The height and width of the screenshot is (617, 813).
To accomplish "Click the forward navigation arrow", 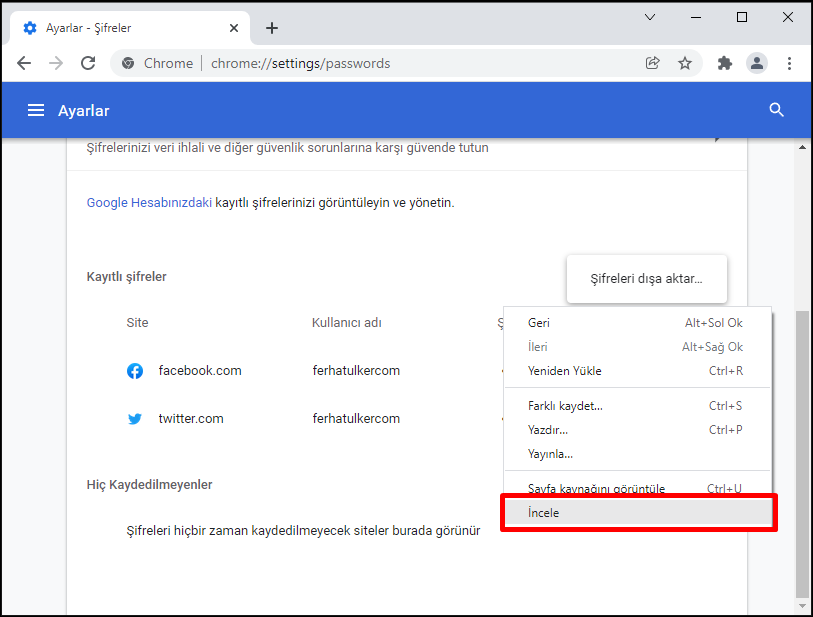I will tap(56, 63).
